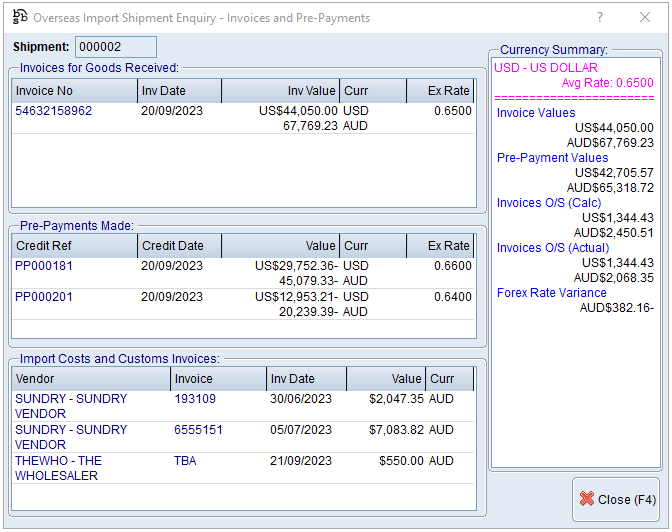Sort pre-payments by Credit Ref header
The height and width of the screenshot is (532, 672).
coord(72,246)
